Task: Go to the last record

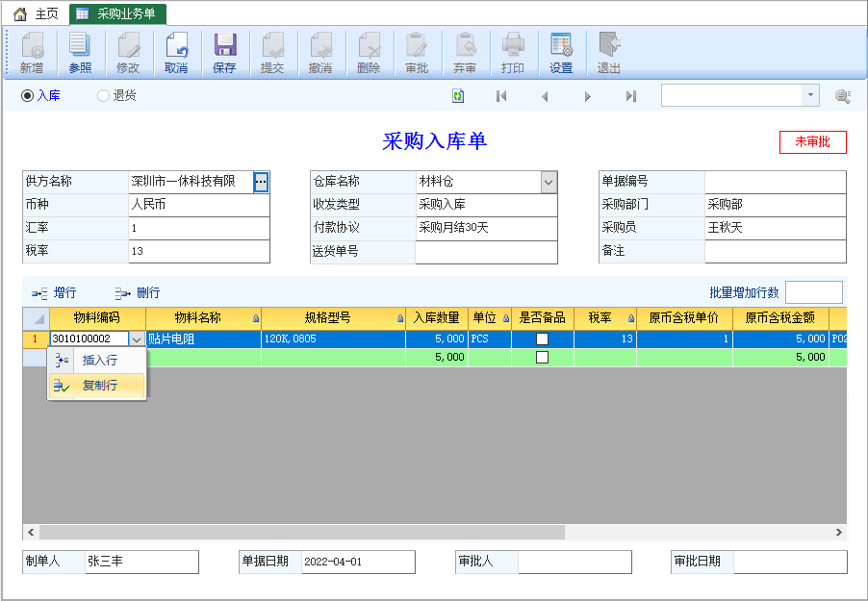Action: (x=631, y=96)
